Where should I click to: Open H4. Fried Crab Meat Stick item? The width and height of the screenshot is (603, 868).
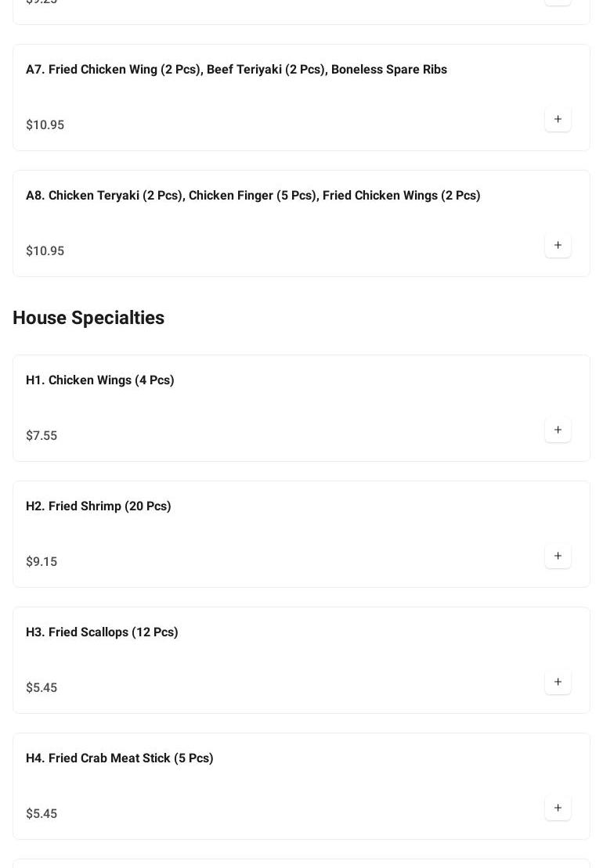(119, 758)
